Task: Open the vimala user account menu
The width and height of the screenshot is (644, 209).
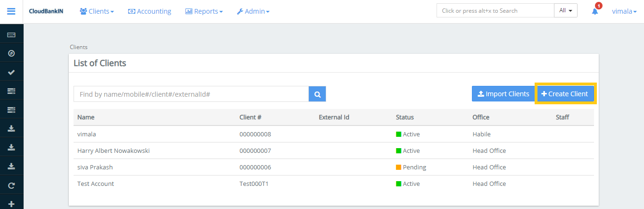Action: pyautogui.click(x=624, y=11)
